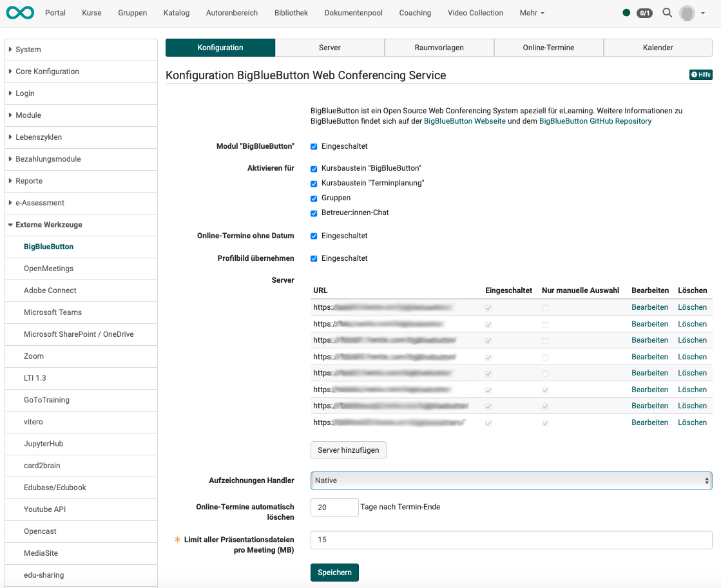Expand the Mehr menu in navigation
The height and width of the screenshot is (588, 721).
pyautogui.click(x=532, y=13)
